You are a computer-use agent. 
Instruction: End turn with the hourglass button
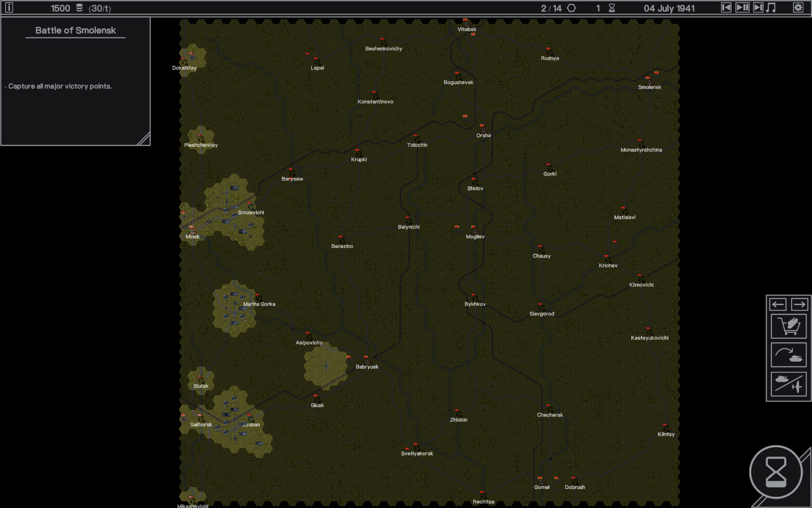pyautogui.click(x=776, y=472)
